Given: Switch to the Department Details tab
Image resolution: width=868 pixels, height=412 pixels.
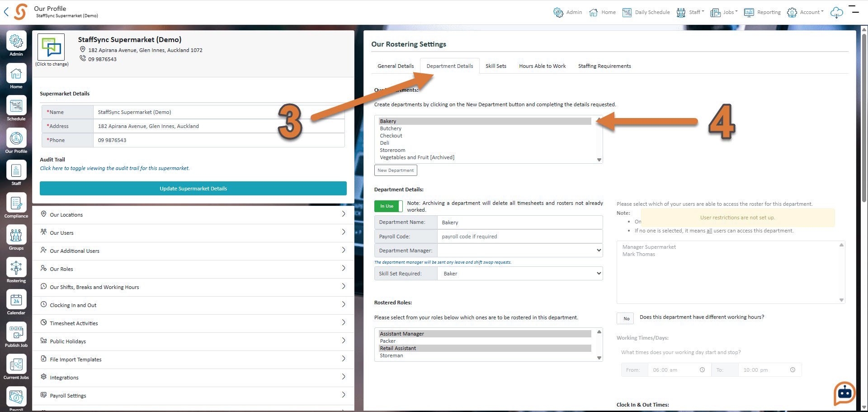Looking at the screenshot, I should click(450, 66).
